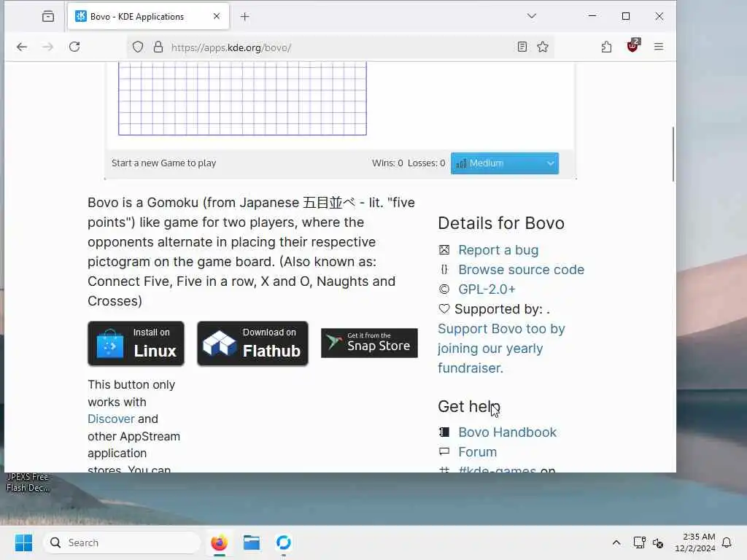
Task: Open the network status tray icon
Action: [x=639, y=542]
